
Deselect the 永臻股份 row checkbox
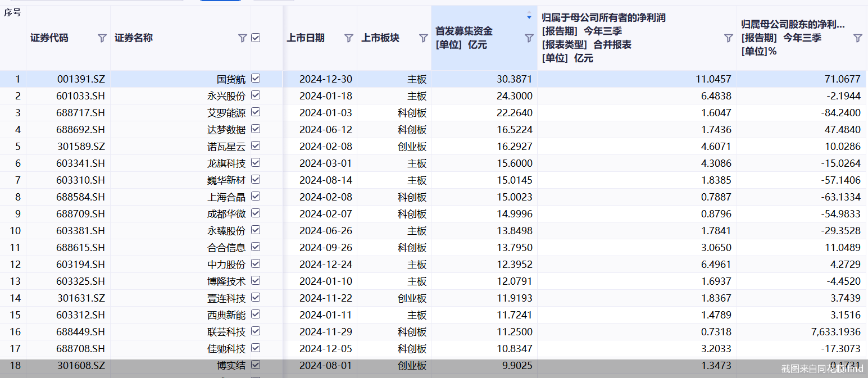[x=256, y=230]
